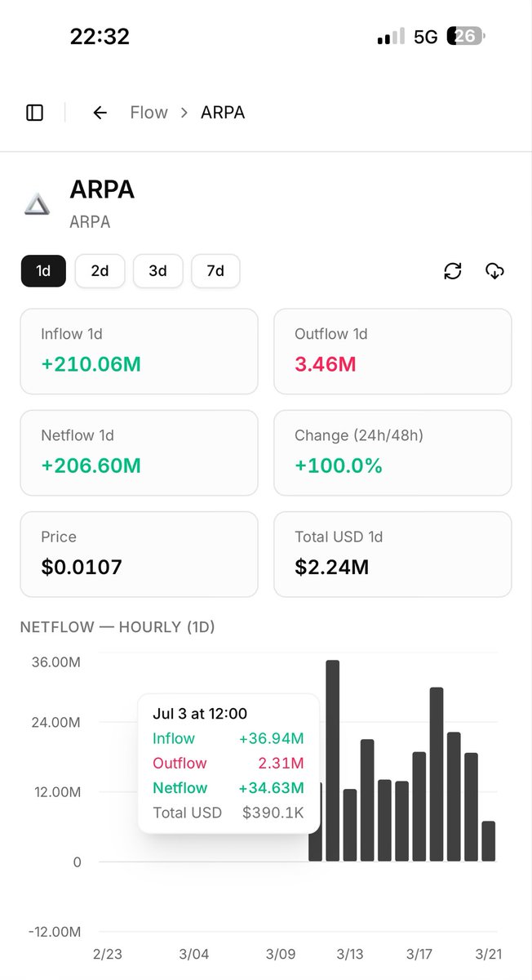The width and height of the screenshot is (532, 980).
Task: Click $390.1K total USD in tooltip
Action: [273, 813]
